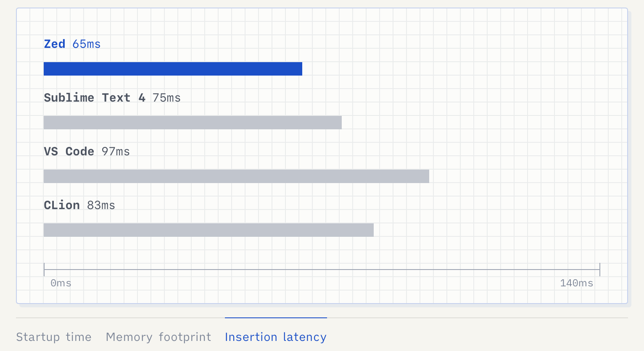644x351 pixels.
Task: Click the left end tick of the axis
Action: 44,270
